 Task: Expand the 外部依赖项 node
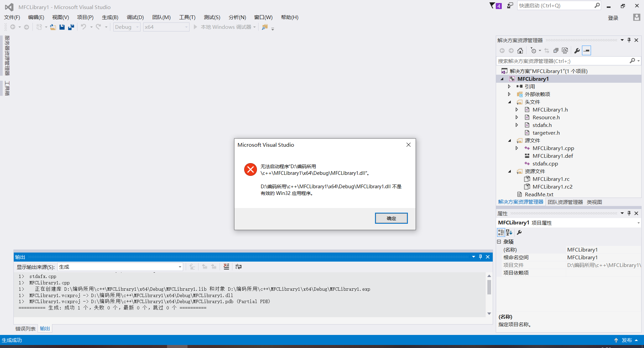click(x=509, y=94)
